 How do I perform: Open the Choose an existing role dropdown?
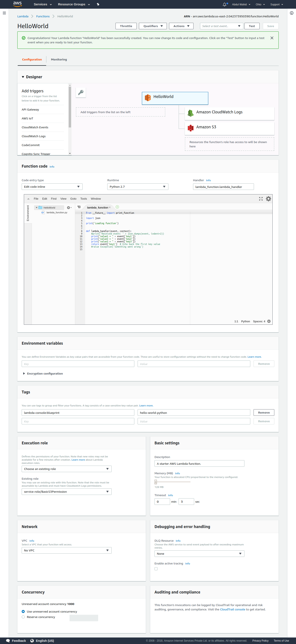point(67,469)
